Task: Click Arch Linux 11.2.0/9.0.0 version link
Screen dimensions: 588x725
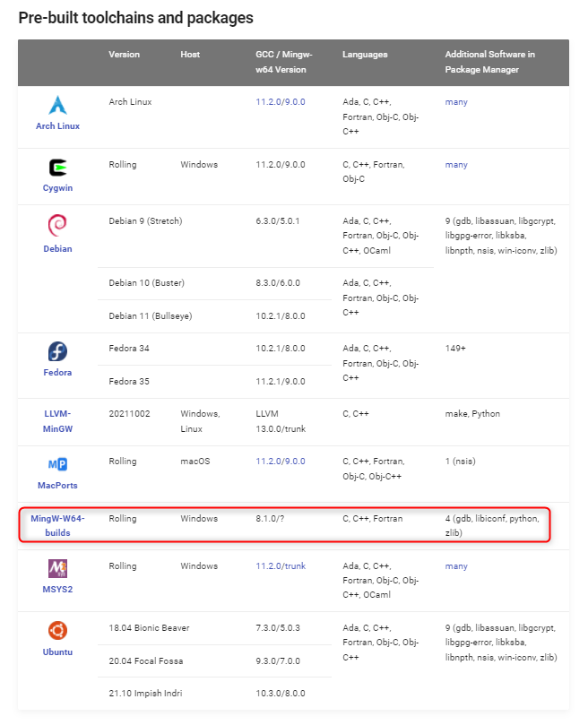Action: (x=281, y=102)
